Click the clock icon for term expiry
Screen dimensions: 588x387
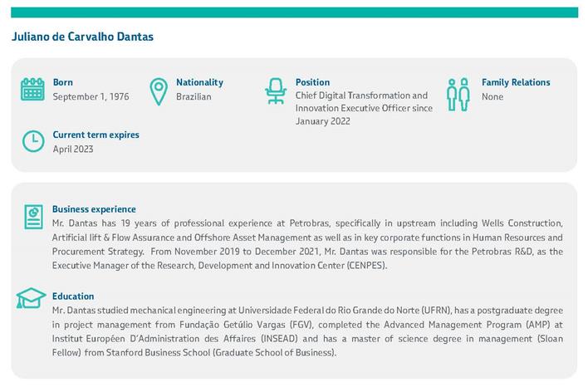[32, 141]
